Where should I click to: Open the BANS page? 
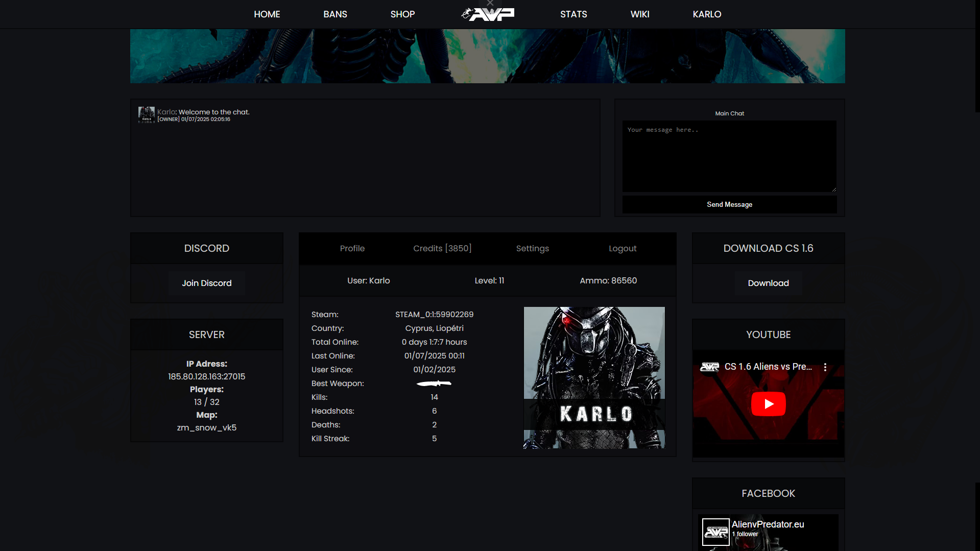[x=335, y=14]
